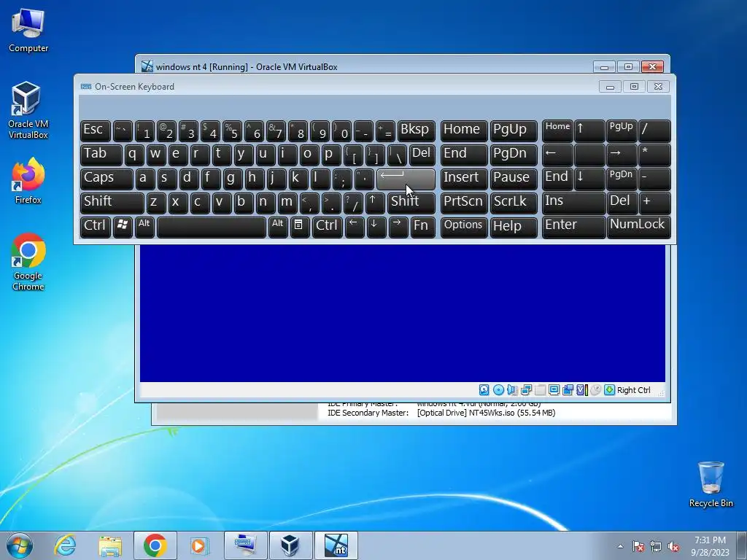Click the network tray icon
This screenshot has height=560, width=747.
tap(656, 547)
